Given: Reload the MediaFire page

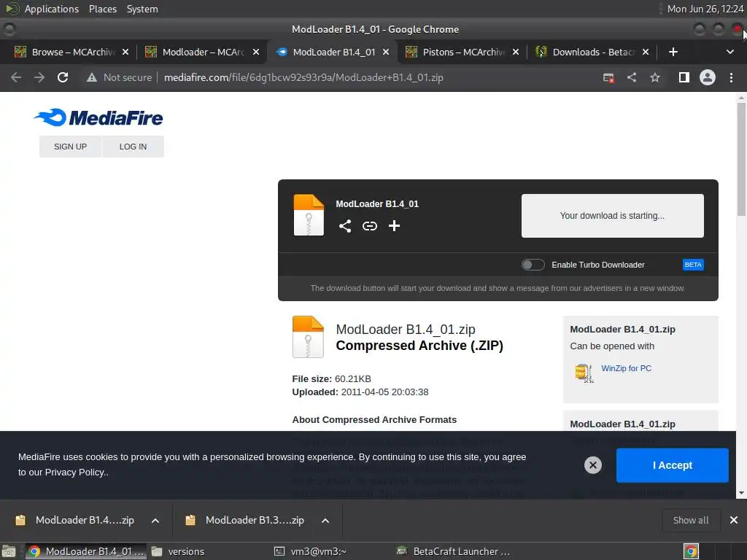Looking at the screenshot, I should click(x=63, y=77).
